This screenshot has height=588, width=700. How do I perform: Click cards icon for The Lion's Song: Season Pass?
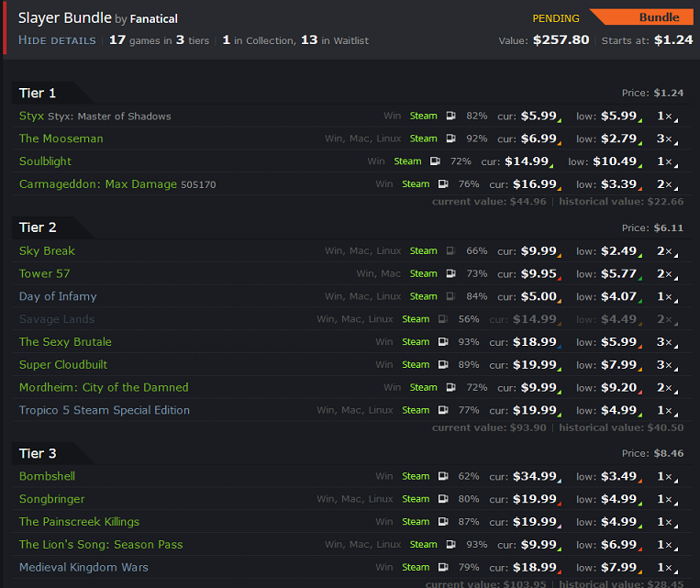[450, 545]
